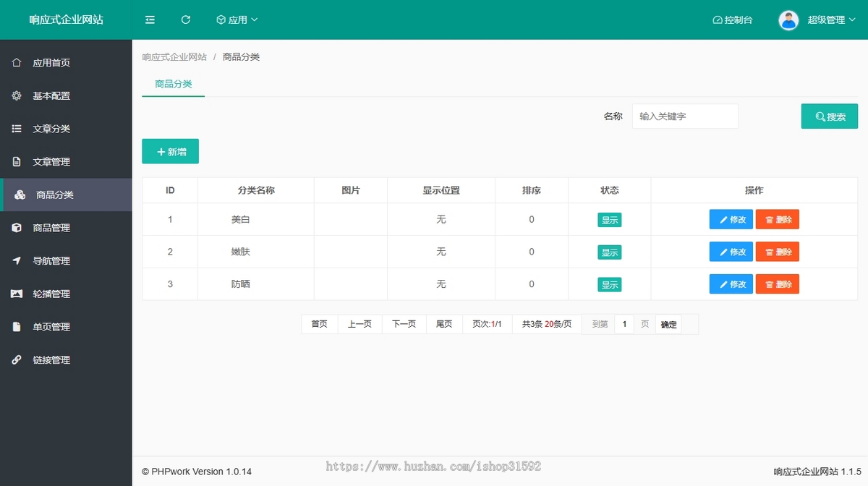Viewport: 868px width, 486px height.
Task: Click the home icon beside 应用首页
Action: tap(17, 63)
